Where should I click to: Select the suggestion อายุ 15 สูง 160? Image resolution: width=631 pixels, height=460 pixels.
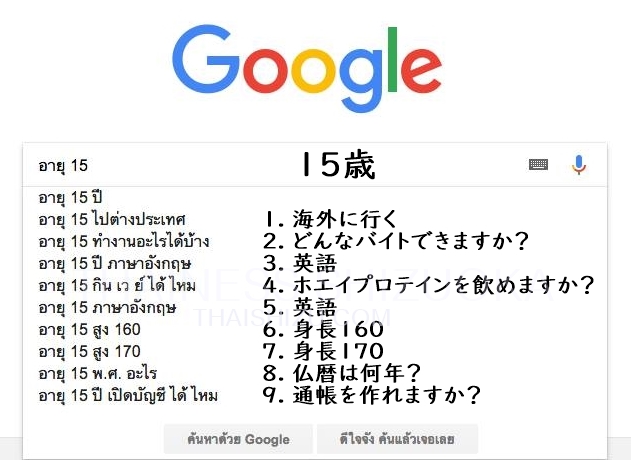(89, 329)
